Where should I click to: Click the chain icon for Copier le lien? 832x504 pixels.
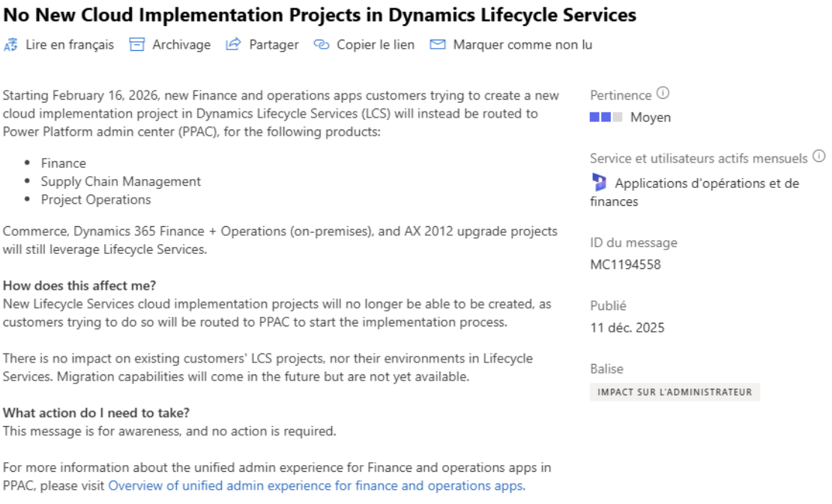coord(322,45)
